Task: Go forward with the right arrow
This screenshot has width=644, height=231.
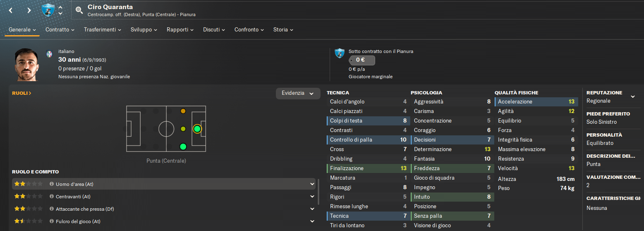Action: (x=29, y=10)
